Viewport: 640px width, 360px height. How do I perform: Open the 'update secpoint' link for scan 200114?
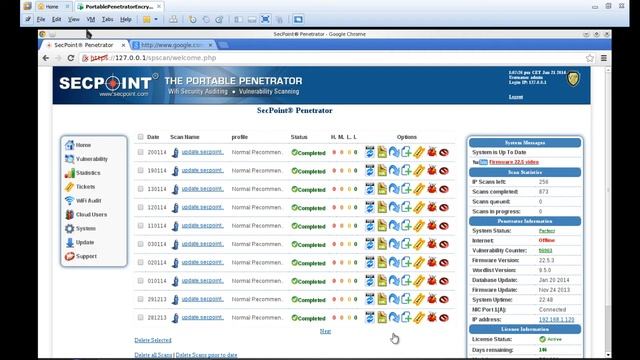click(x=202, y=152)
